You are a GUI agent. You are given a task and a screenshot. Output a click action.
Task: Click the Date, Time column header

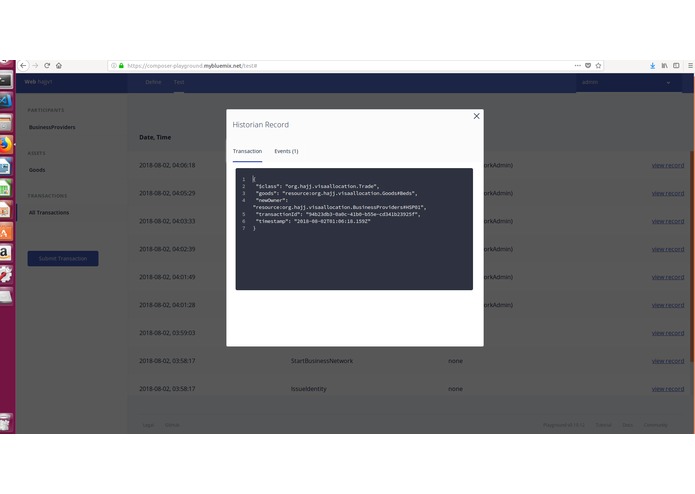point(155,137)
